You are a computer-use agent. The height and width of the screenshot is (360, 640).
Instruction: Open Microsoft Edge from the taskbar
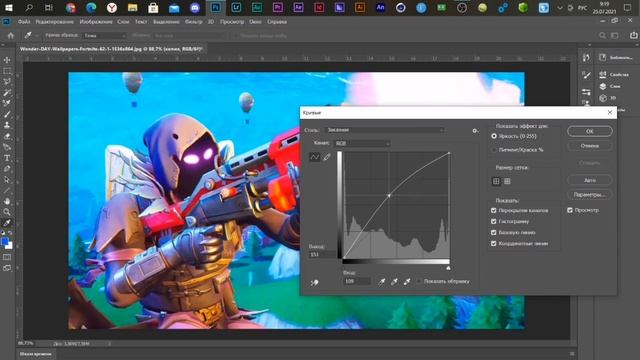pyautogui.click(x=91, y=7)
